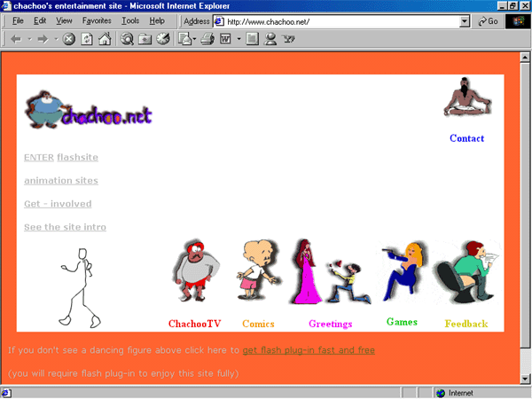Open the Games text link
Image resolution: width=532 pixels, height=399 pixels.
[402, 322]
